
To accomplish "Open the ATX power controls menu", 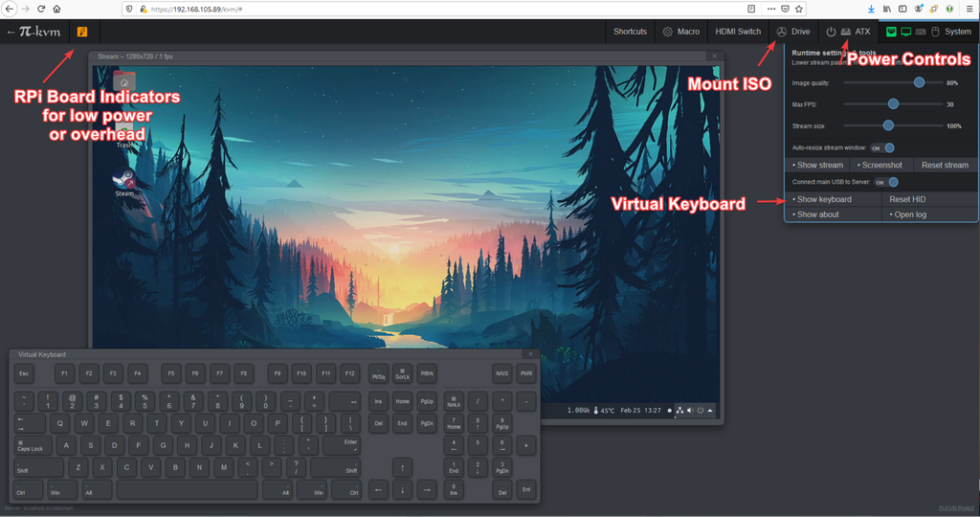I will pos(849,32).
